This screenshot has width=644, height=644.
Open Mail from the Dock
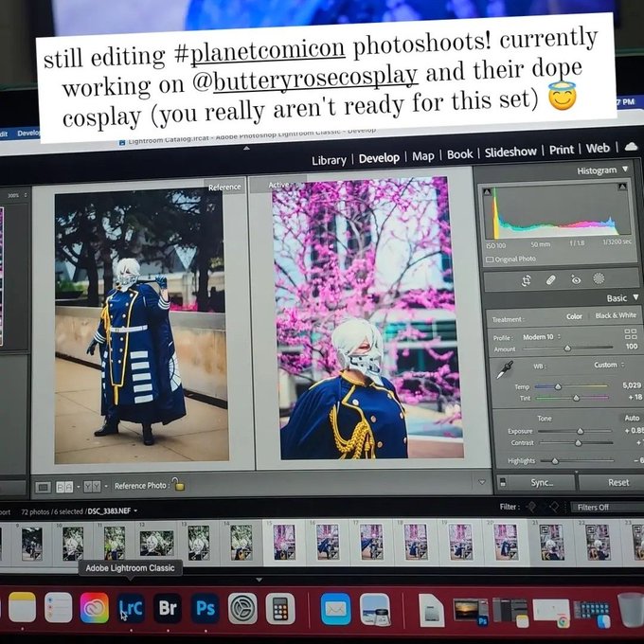[335, 609]
